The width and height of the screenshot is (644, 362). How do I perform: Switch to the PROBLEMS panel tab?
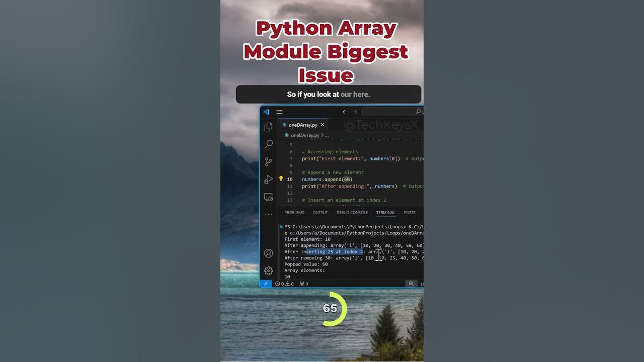pyautogui.click(x=294, y=213)
